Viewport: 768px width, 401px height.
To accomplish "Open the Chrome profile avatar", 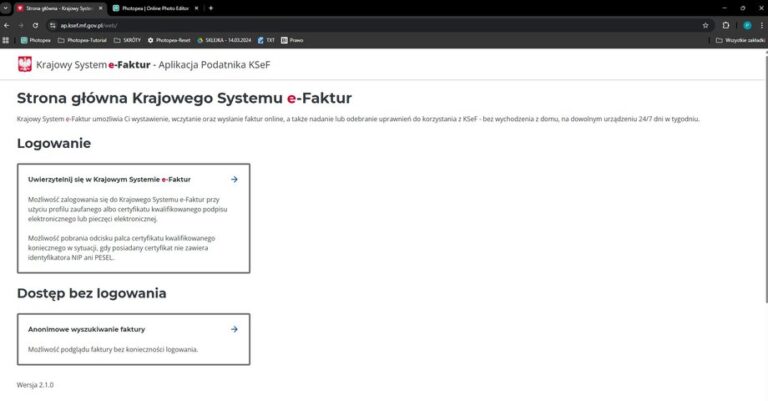I will pos(746,25).
